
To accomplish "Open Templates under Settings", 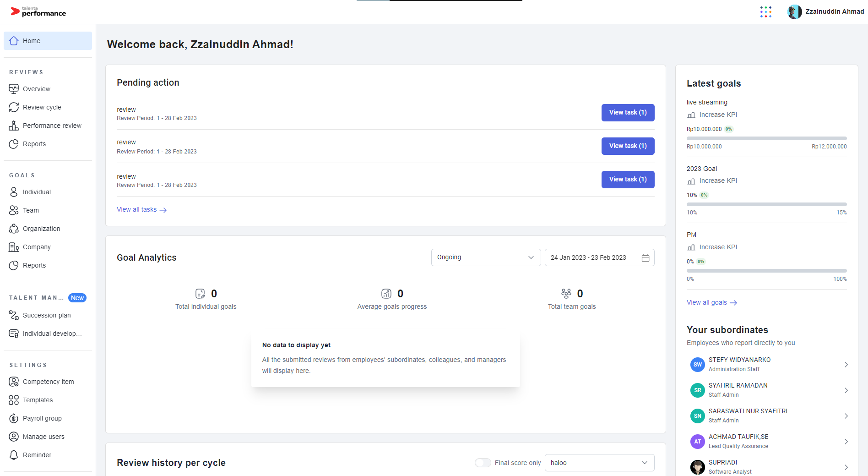I will click(x=38, y=400).
